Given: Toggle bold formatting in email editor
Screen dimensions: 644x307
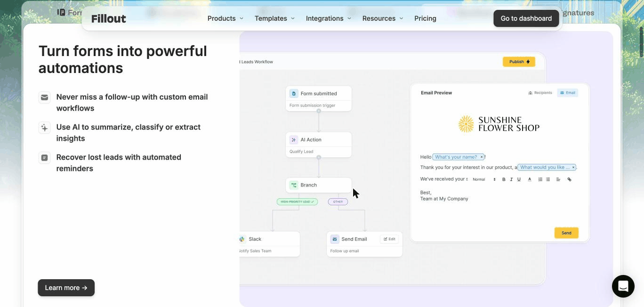Looking at the screenshot, I should click(504, 179).
